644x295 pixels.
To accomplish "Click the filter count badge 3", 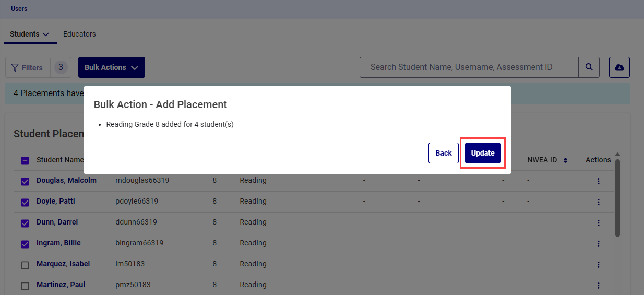I will (61, 67).
